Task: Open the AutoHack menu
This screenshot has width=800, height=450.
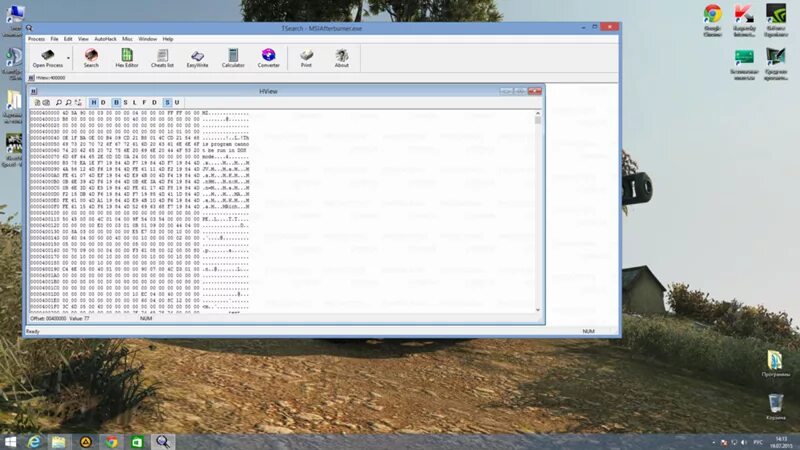Action: click(x=105, y=39)
